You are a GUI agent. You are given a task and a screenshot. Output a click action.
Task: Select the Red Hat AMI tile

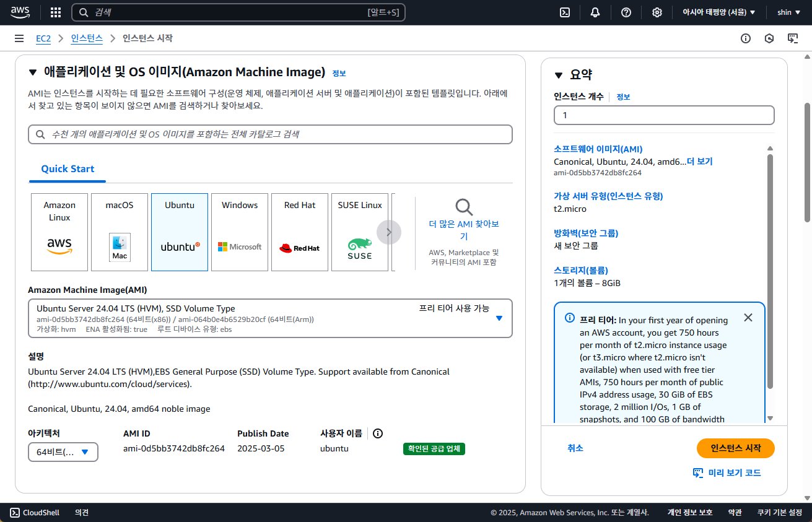(x=300, y=232)
